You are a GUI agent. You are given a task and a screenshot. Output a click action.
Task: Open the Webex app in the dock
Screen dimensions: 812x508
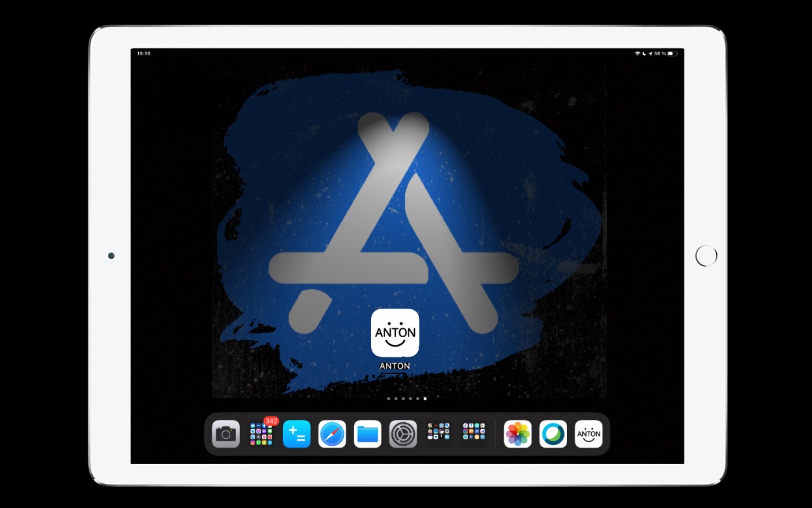[x=553, y=434]
